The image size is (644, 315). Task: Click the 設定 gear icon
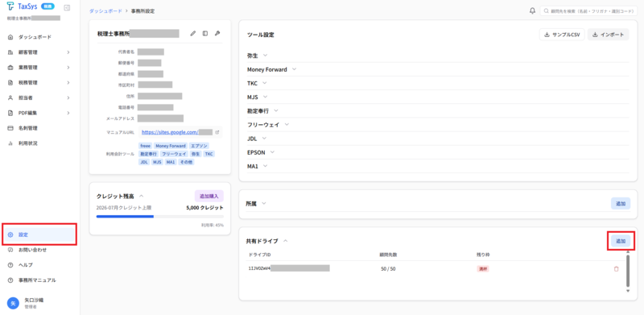tap(10, 234)
